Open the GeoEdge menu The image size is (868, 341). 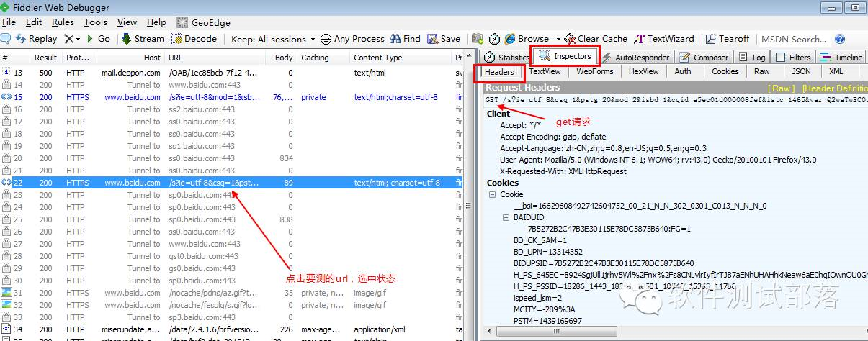click(x=203, y=22)
